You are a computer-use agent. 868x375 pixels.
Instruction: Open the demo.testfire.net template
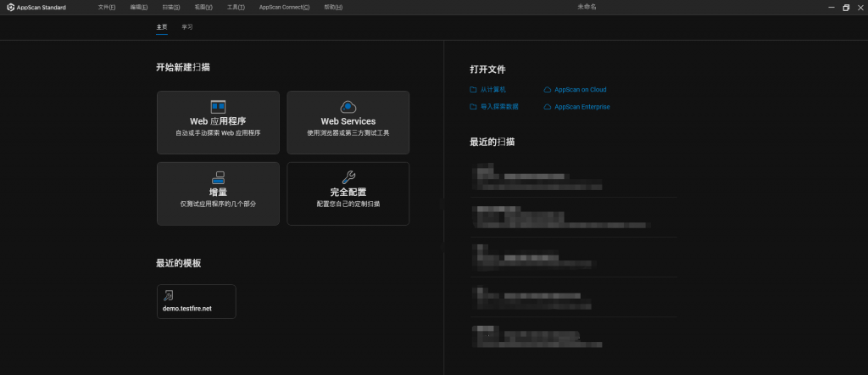tap(197, 301)
